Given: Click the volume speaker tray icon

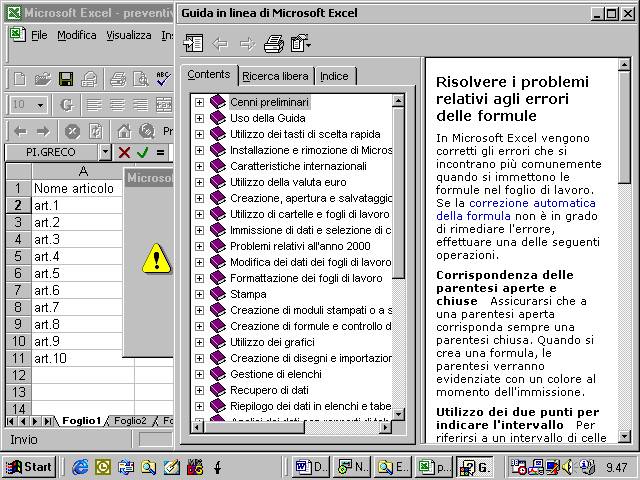Looking at the screenshot, I should pos(568,467).
